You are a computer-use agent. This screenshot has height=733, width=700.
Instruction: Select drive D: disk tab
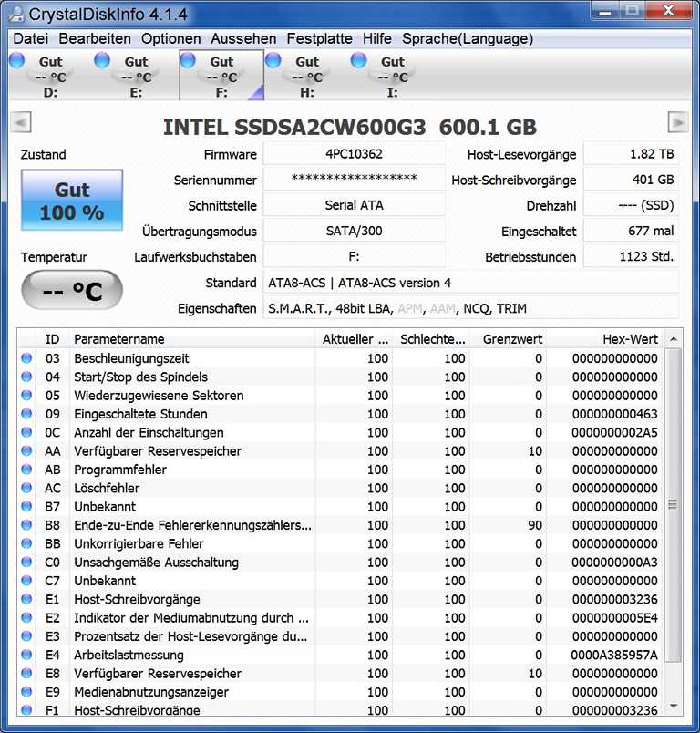(x=50, y=76)
